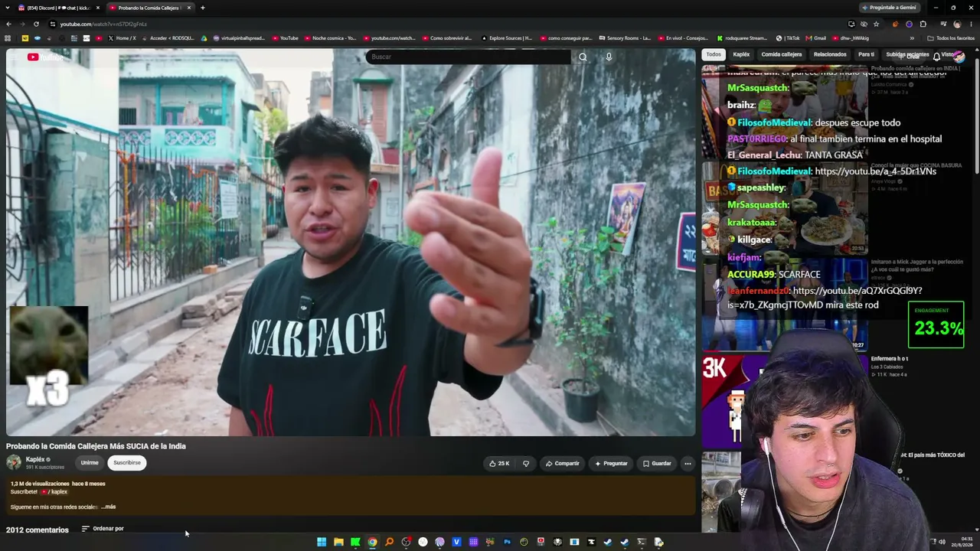
Task: Close the Discord chat browser tab
Action: click(x=97, y=8)
